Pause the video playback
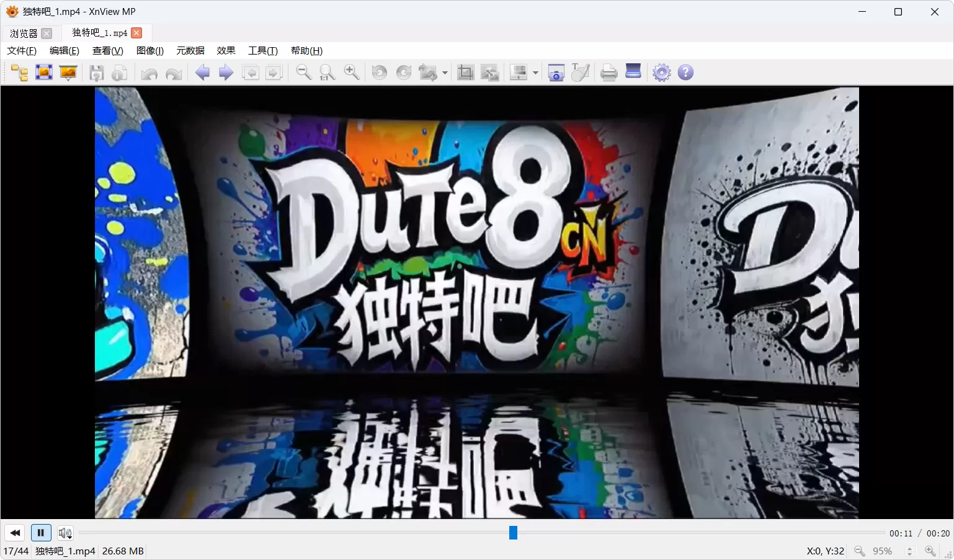The height and width of the screenshot is (560, 954). tap(41, 533)
